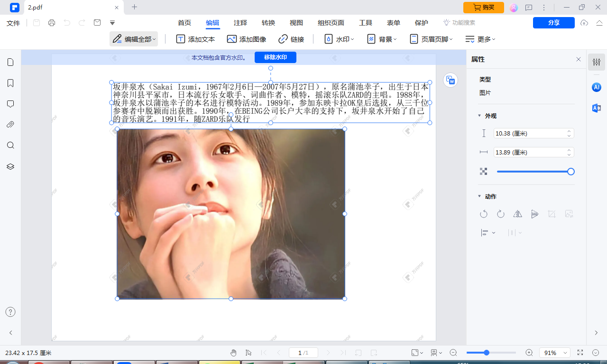Open the bookmarks panel on the left sidebar
The image size is (607, 364).
[10, 83]
